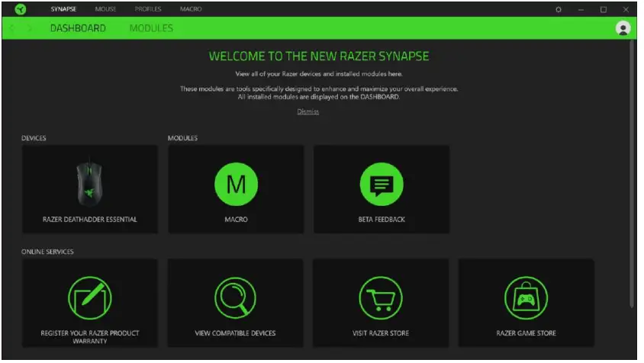Image resolution: width=644 pixels, height=363 pixels.
Task: Click the MACRO module label
Action: [x=238, y=221]
